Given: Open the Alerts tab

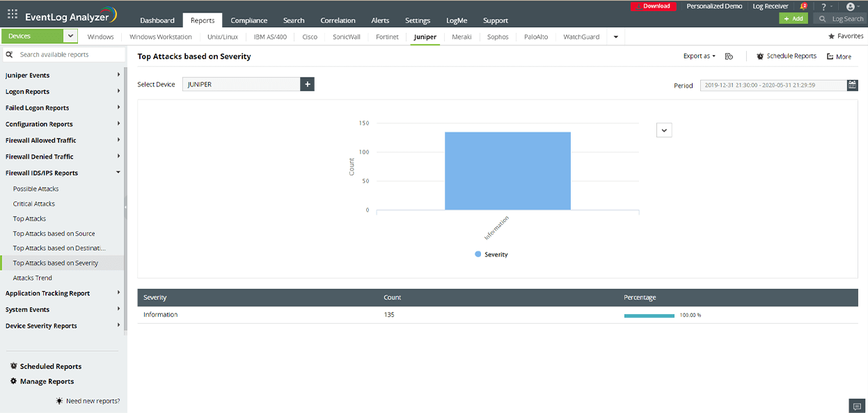Looking at the screenshot, I should [x=381, y=20].
